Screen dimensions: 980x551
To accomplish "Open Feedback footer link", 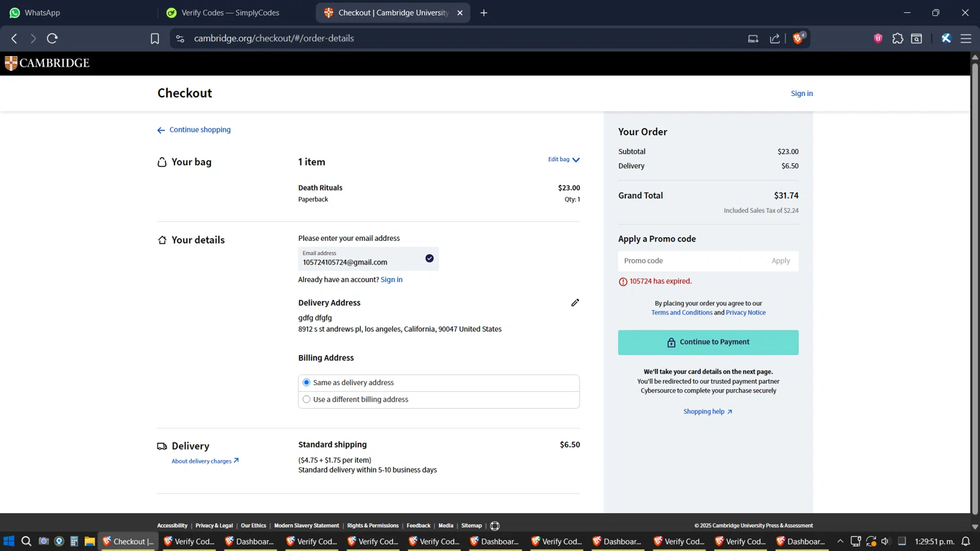I will 418,526.
